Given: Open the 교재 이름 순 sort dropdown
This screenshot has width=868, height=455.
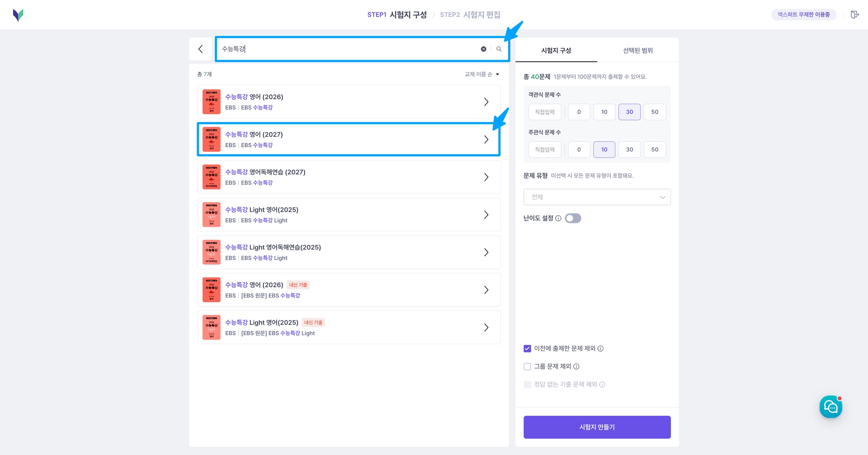Looking at the screenshot, I should (x=482, y=74).
